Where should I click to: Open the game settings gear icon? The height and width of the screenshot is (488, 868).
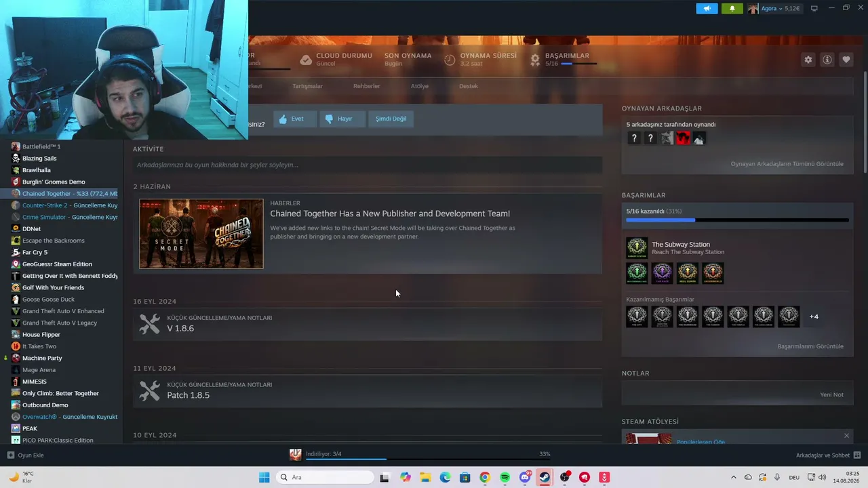point(808,60)
